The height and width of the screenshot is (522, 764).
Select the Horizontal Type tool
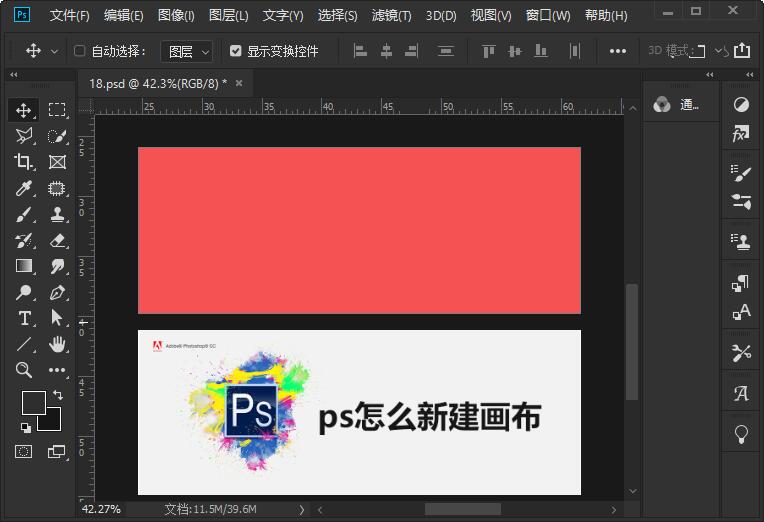[x=24, y=318]
